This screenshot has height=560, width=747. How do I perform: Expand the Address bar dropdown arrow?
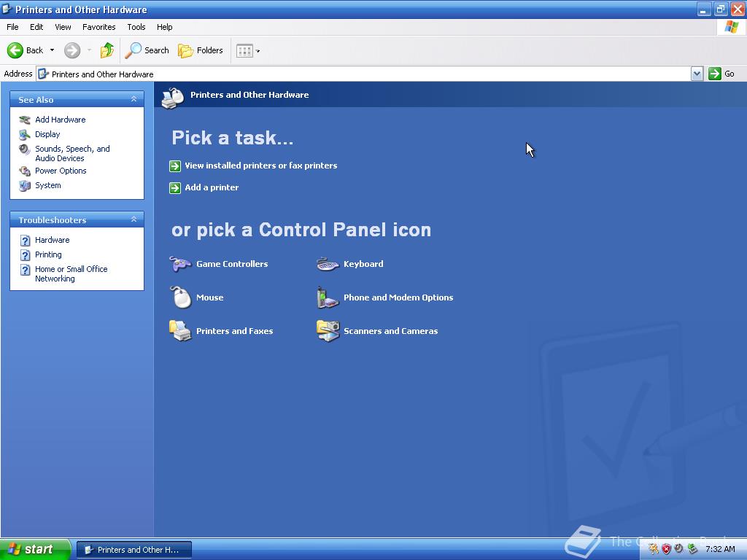click(x=697, y=74)
